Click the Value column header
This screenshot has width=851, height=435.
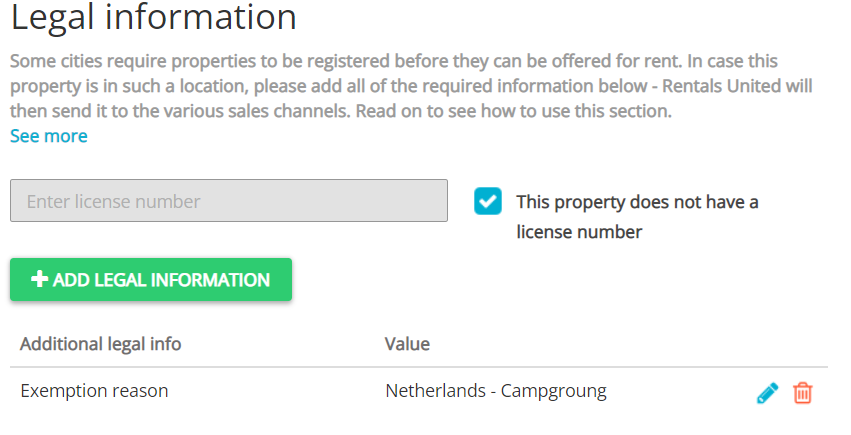click(x=407, y=344)
